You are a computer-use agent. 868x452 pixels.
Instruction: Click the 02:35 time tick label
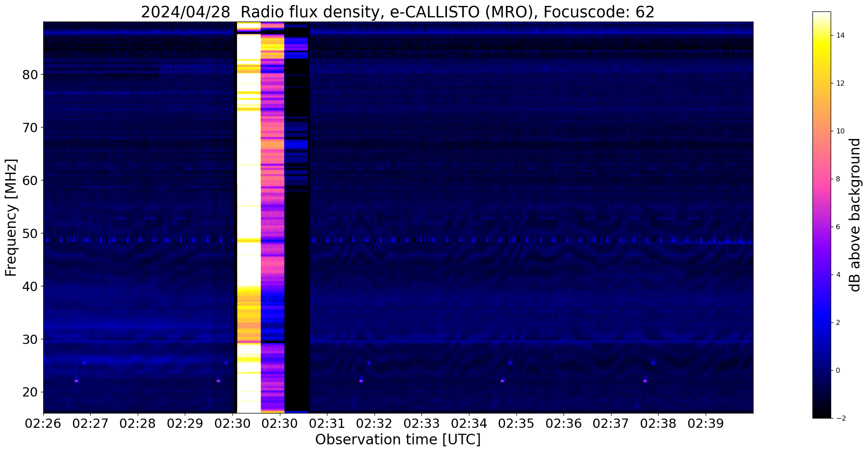pyautogui.click(x=516, y=423)
